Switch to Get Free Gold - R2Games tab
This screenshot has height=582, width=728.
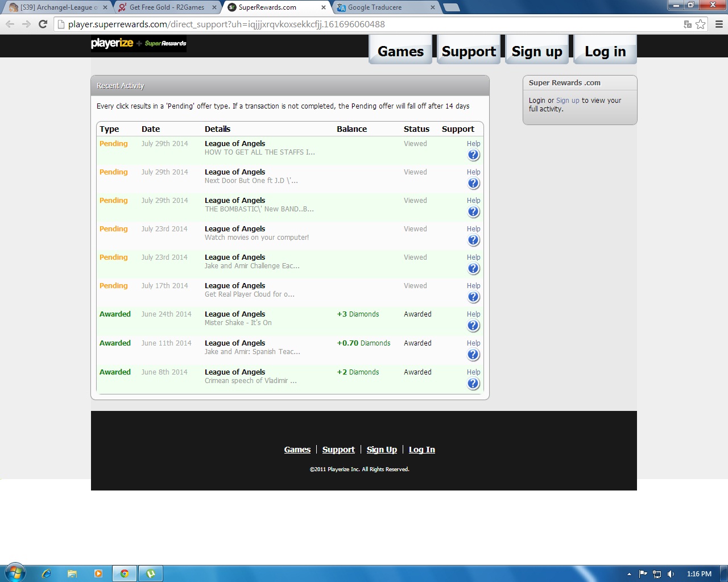167,7
